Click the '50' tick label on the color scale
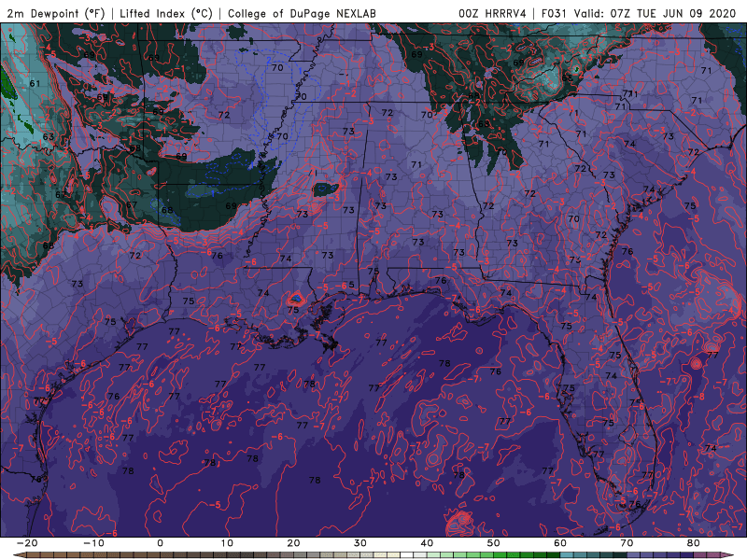This screenshot has height=560, width=747. point(494,543)
